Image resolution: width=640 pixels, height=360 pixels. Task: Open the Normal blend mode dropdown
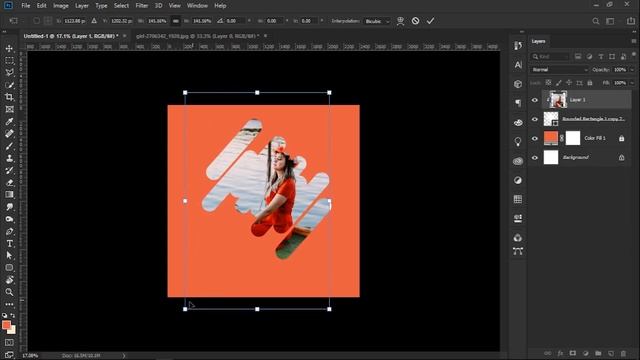tap(559, 70)
